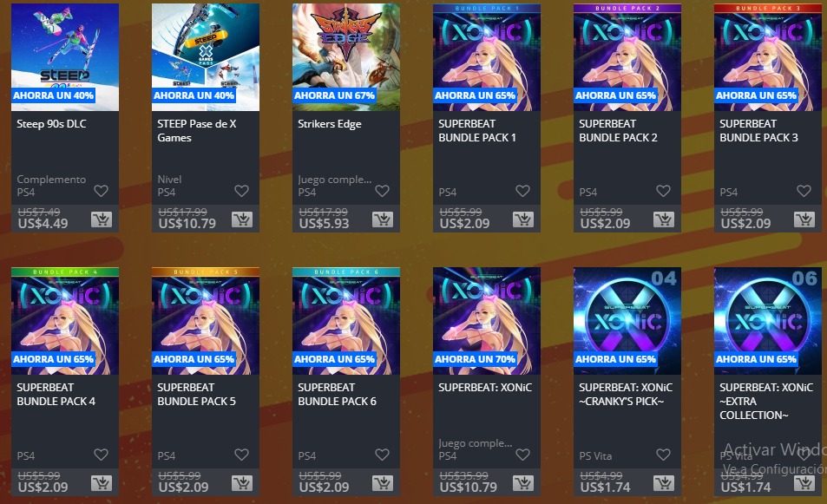Open the Steep 90s DLC cover image
827x504 pixels.
point(65,57)
